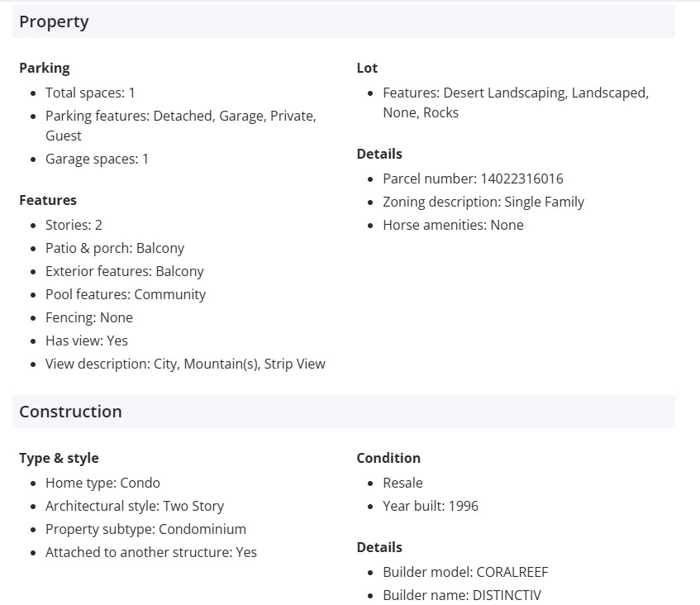Select the Stories: 2 line
700x605 pixels.
74,225
